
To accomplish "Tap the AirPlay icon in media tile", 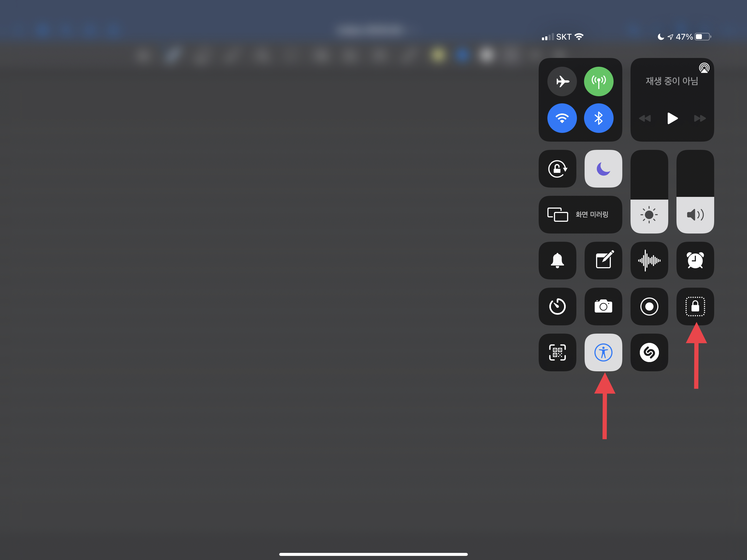I will pos(704,68).
